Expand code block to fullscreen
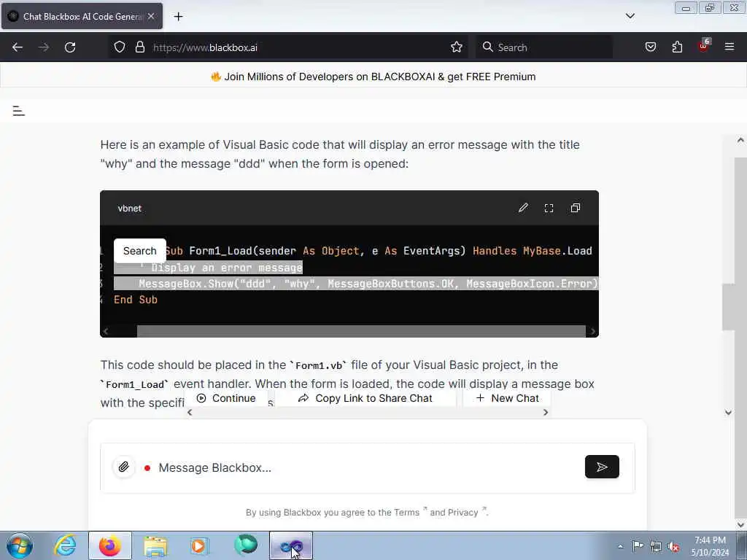Image resolution: width=747 pixels, height=560 pixels. click(x=549, y=208)
